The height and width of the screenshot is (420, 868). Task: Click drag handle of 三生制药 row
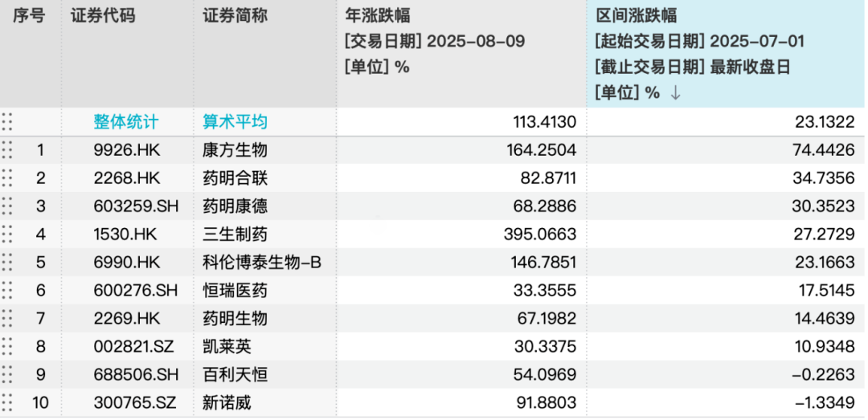[x=7, y=234]
